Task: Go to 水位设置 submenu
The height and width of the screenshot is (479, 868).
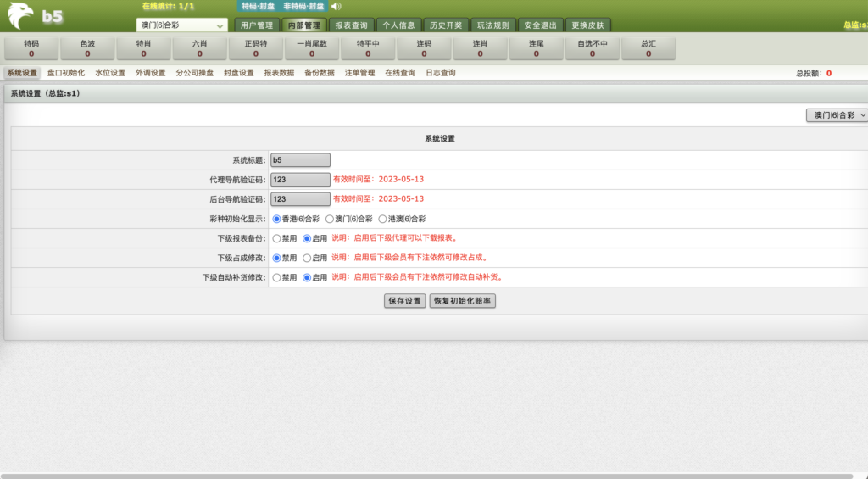Action: 110,73
